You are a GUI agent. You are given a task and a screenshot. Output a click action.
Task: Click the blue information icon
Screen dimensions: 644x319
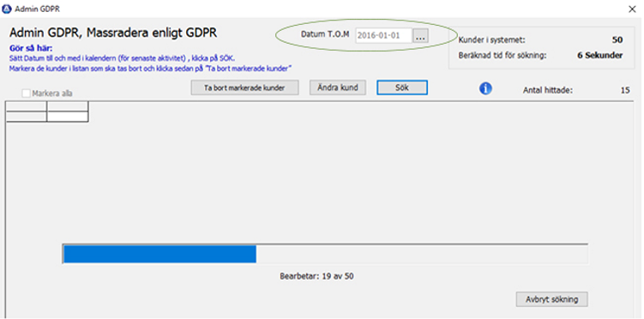pos(485,88)
